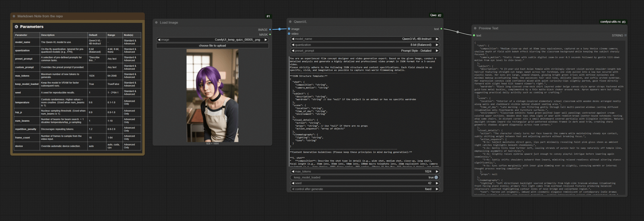This screenshot has height=221, width=644.
Task: Open the preset_prompt dropdown
Action: pos(365,51)
